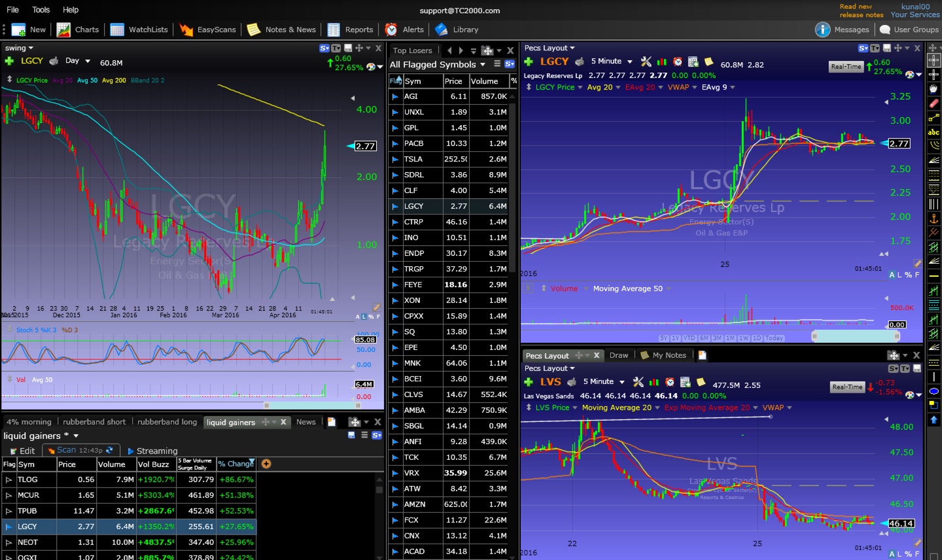The height and width of the screenshot is (560, 942).
Task: Open Messages info icon
Action: pyautogui.click(x=823, y=29)
